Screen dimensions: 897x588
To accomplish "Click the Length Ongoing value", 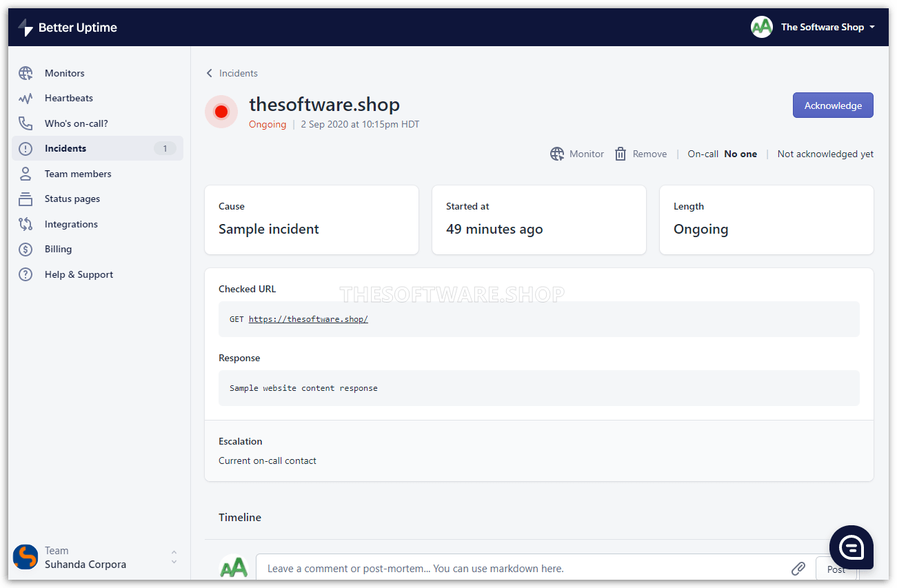I will pyautogui.click(x=701, y=229).
